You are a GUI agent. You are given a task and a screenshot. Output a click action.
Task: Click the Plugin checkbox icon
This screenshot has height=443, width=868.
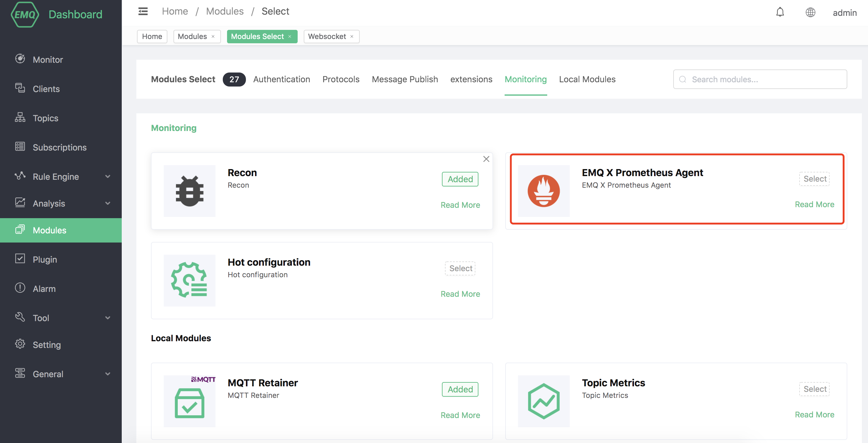click(20, 259)
